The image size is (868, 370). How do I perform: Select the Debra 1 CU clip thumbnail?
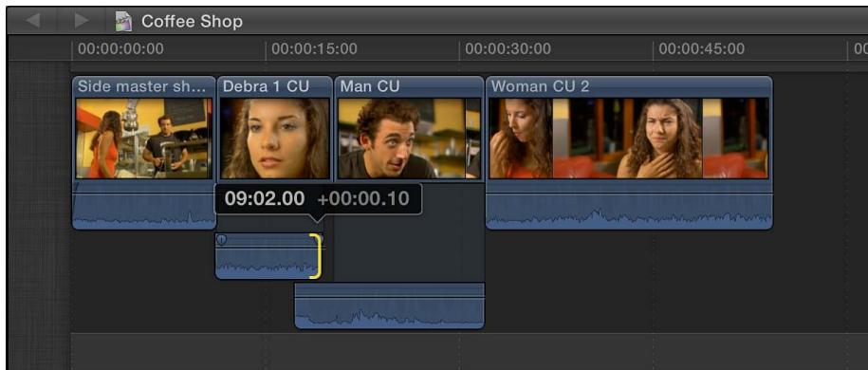pos(275,139)
